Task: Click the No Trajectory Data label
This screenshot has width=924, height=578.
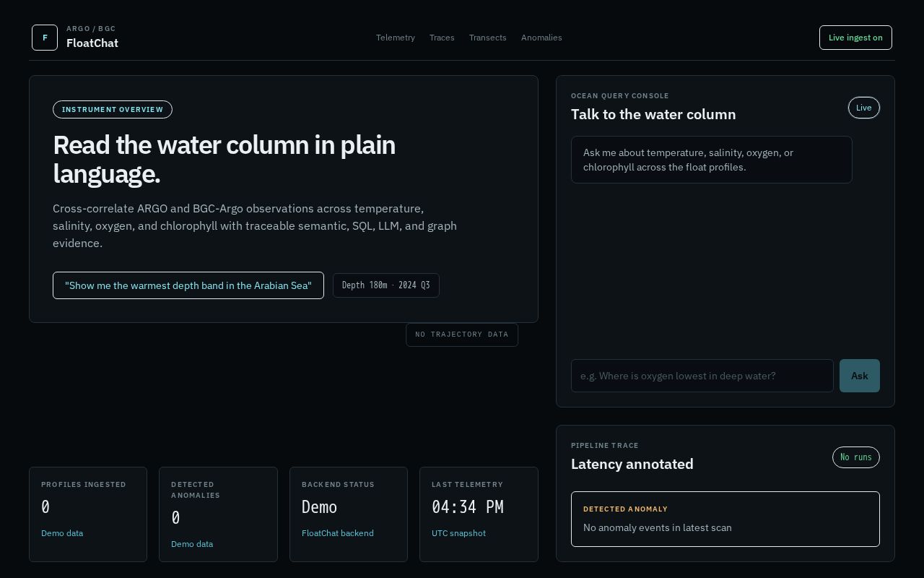Action: [462, 335]
